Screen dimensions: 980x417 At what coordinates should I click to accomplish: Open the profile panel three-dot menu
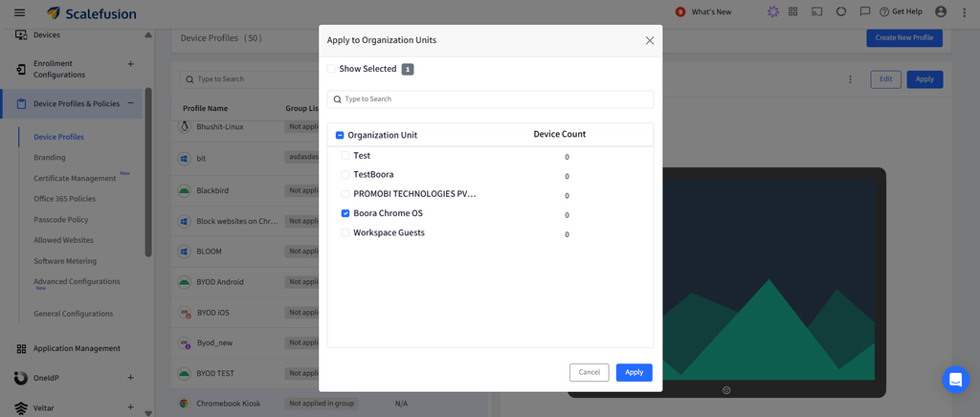pos(850,79)
